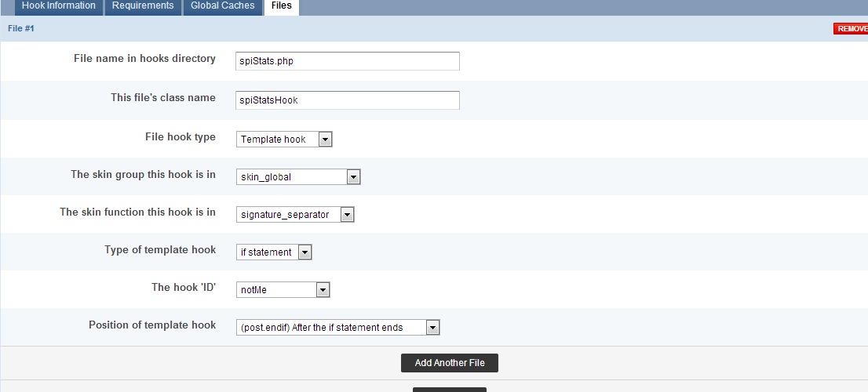Open the notMe hook ID dropdown

click(283, 290)
